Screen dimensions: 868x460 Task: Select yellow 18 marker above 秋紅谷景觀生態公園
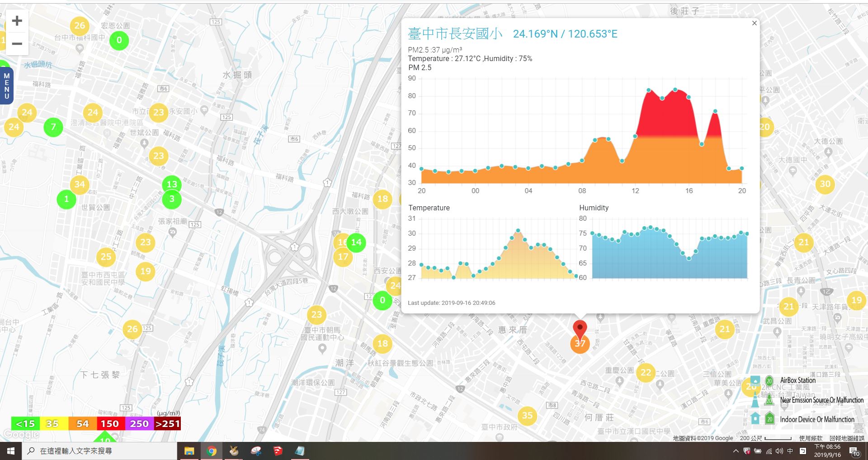382,344
